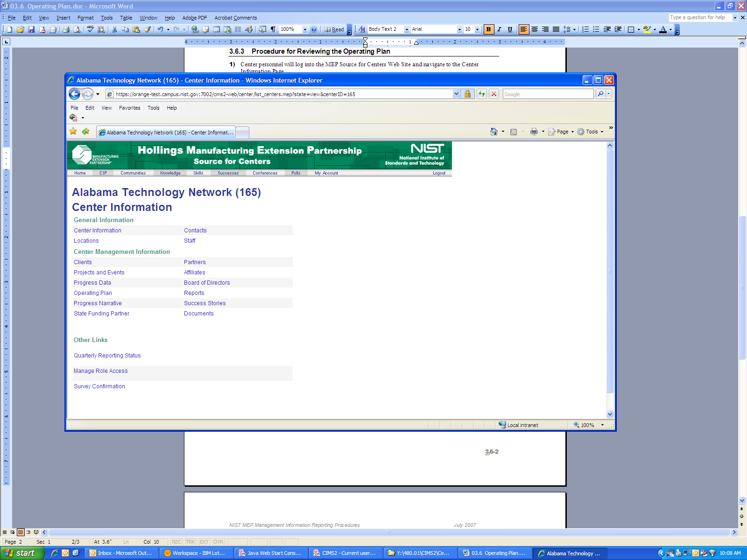Click the Back arrow in Internet Explorer
747x560 pixels.
(74, 94)
